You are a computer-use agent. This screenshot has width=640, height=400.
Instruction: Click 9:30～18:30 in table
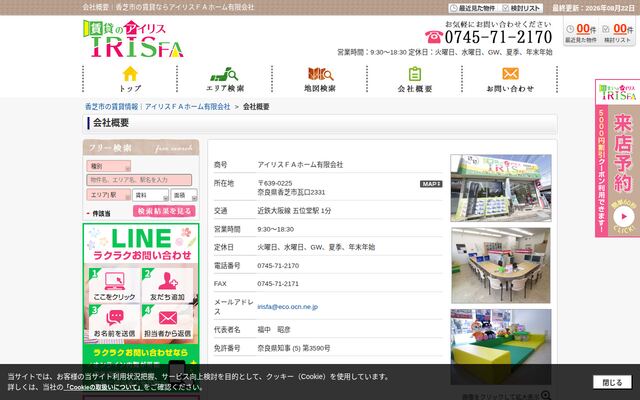coord(276,229)
